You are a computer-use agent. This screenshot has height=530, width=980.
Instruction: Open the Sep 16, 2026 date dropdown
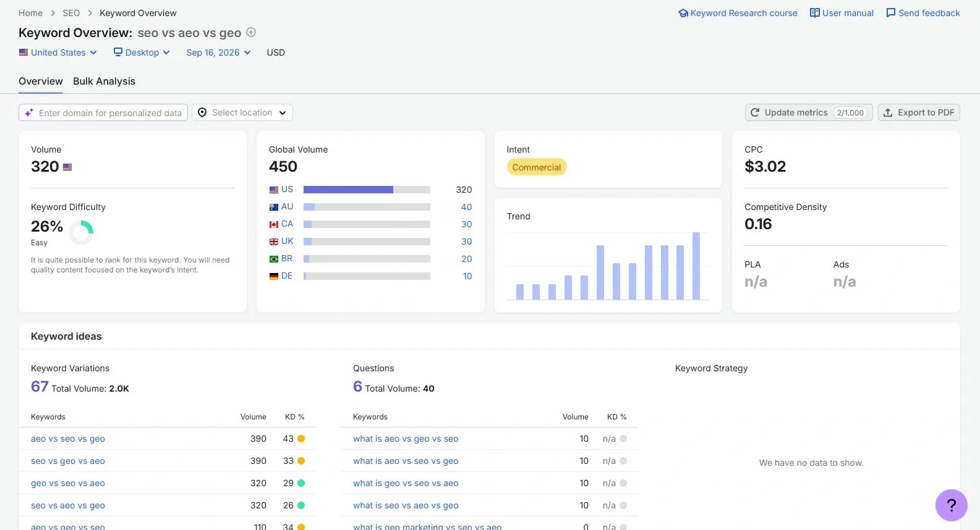(218, 53)
